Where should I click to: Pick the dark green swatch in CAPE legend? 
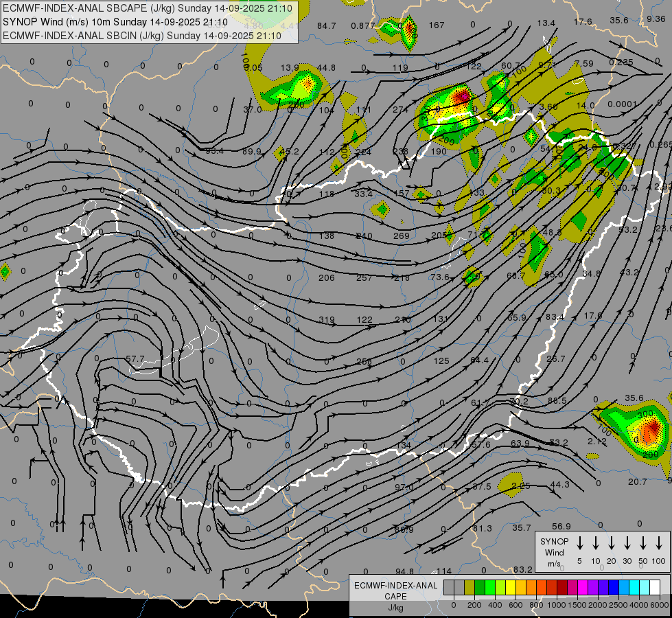tap(480, 588)
